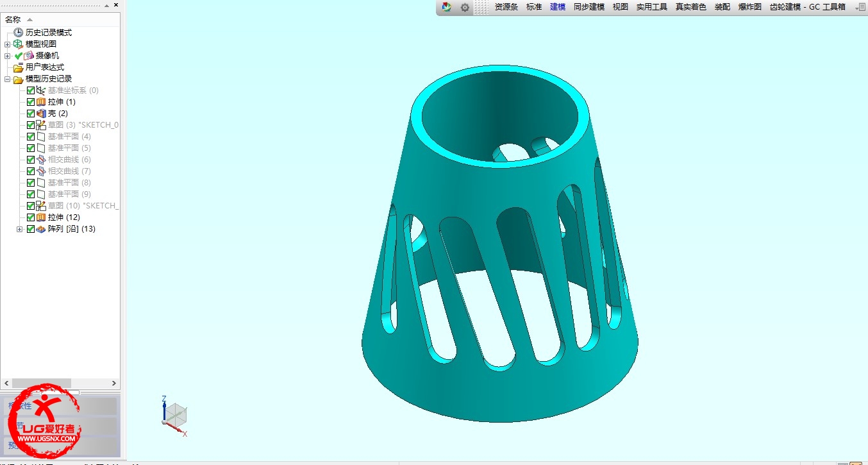This screenshot has height=465, width=868.
Task: Click the 相关性 panel bar
Action: 61,406
